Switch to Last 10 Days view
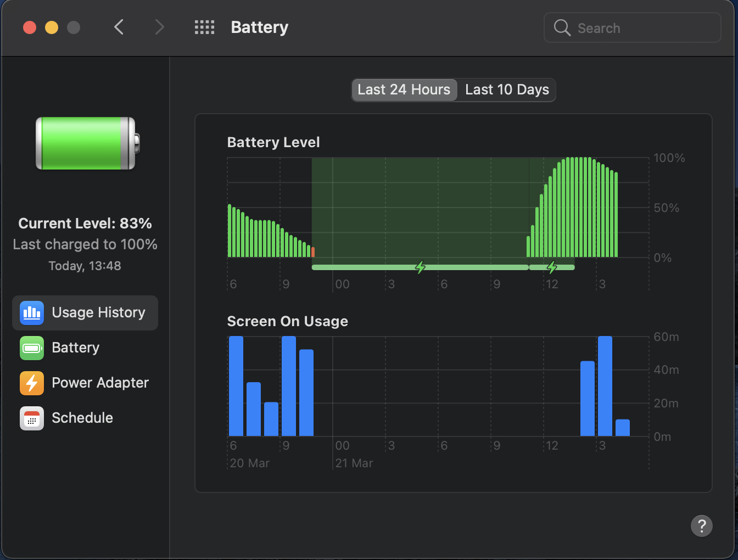 [507, 90]
